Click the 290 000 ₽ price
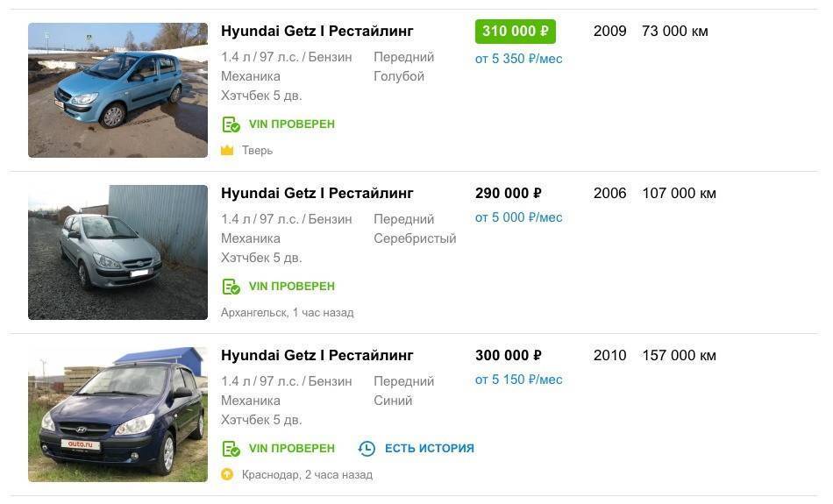Image resolution: width=833 pixels, height=504 pixels. click(x=508, y=194)
